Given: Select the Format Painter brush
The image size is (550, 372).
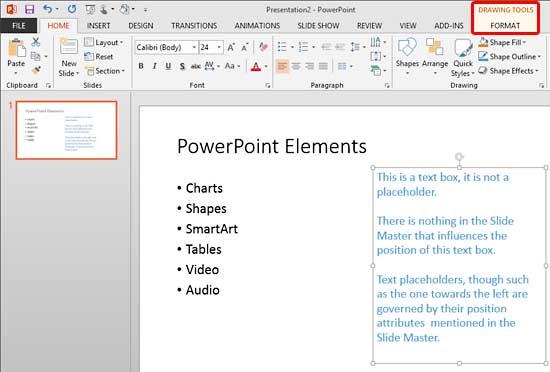Looking at the screenshot, I should (36, 70).
